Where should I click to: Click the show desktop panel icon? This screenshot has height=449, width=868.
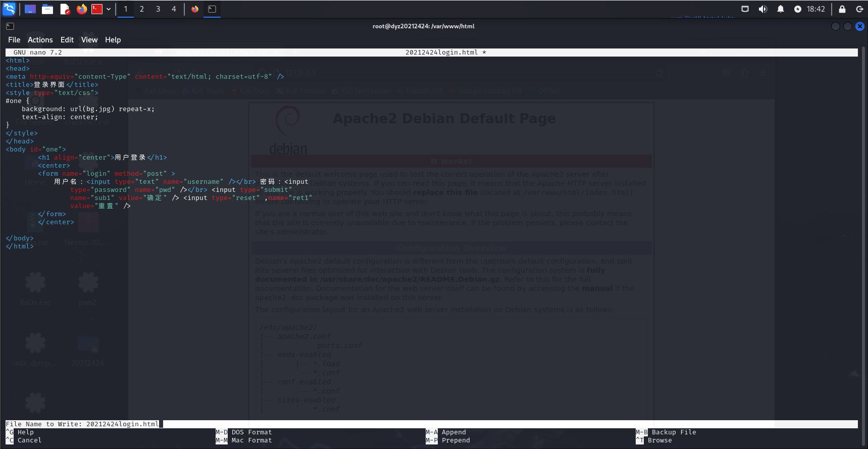pyautogui.click(x=30, y=9)
